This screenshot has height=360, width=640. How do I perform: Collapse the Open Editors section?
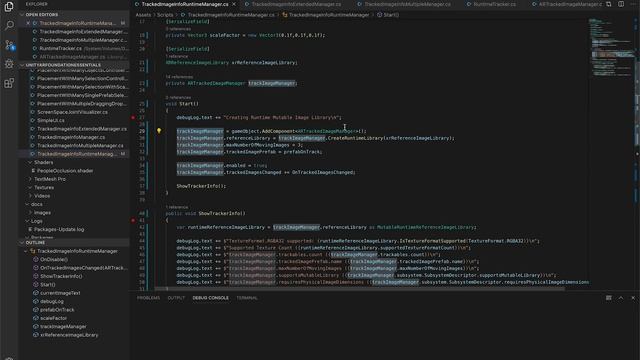tap(22, 15)
